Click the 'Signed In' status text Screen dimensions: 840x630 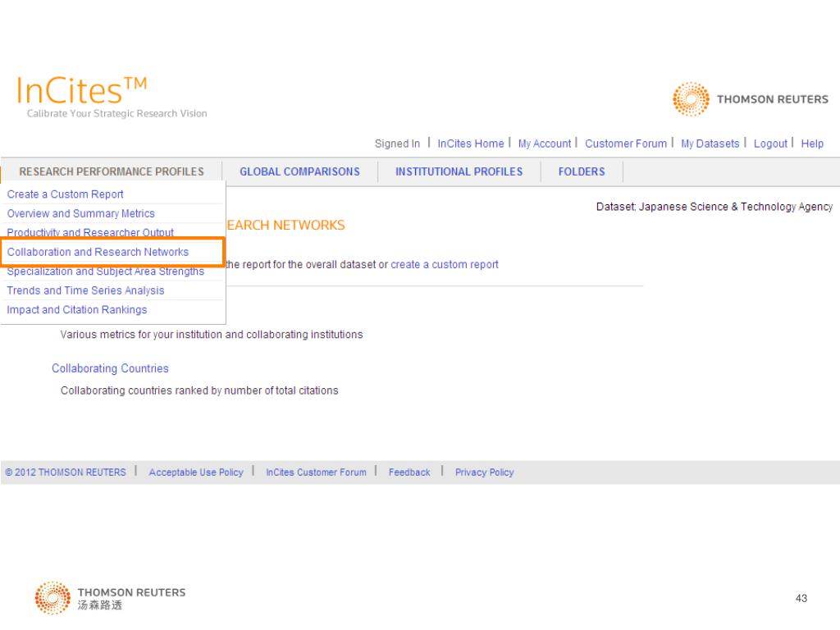pyautogui.click(x=398, y=144)
